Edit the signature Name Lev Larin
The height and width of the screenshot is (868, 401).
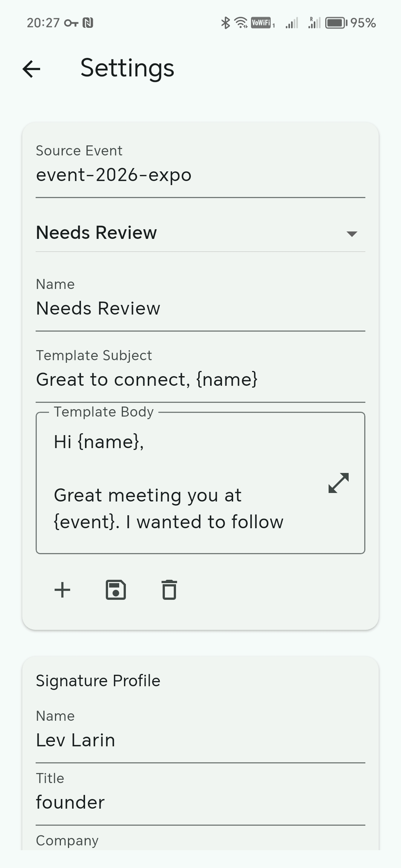click(x=200, y=740)
